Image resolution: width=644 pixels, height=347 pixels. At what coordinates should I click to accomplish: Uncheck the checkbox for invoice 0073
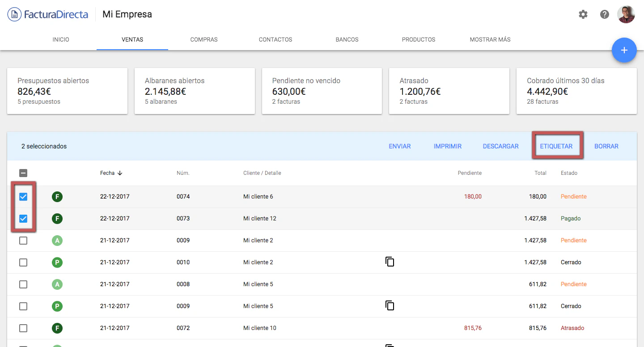23,219
